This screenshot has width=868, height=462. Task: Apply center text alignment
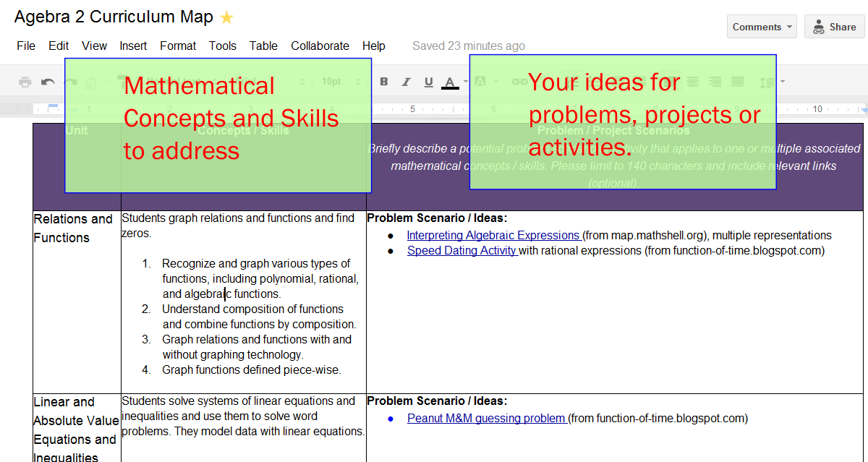pyautogui.click(x=693, y=82)
